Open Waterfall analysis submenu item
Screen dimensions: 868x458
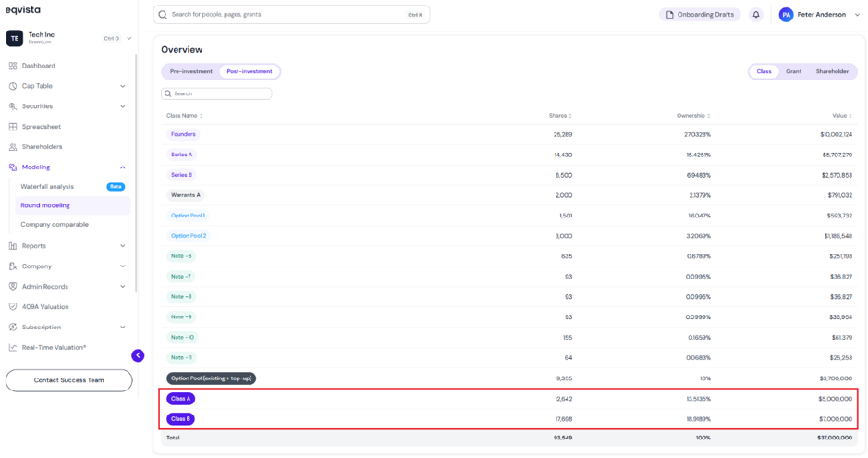tap(47, 187)
